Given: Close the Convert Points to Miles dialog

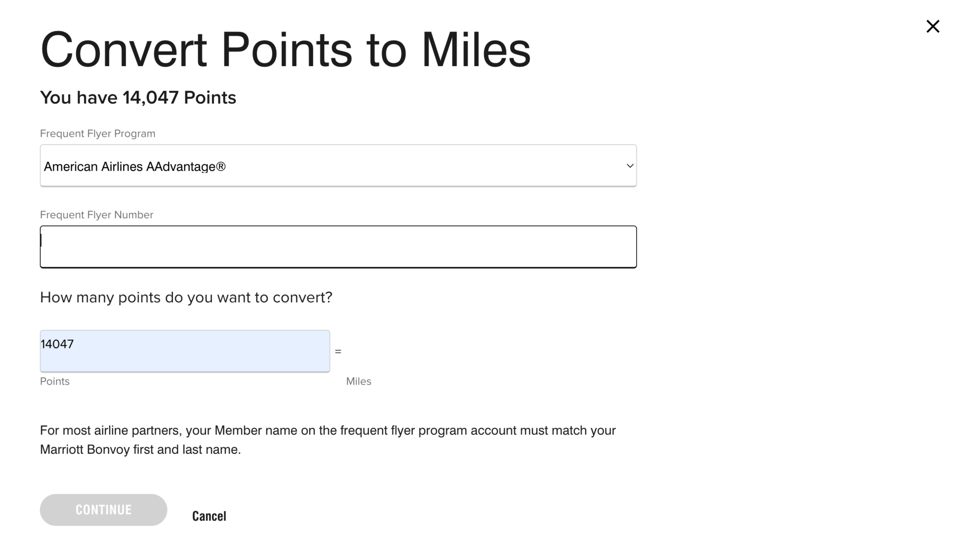Looking at the screenshot, I should coord(932,26).
